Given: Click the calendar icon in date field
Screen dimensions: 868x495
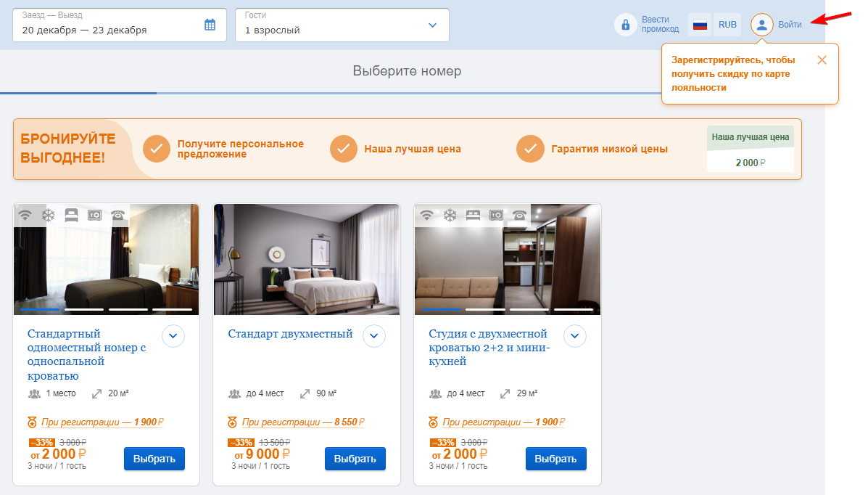Looking at the screenshot, I should pos(210,25).
